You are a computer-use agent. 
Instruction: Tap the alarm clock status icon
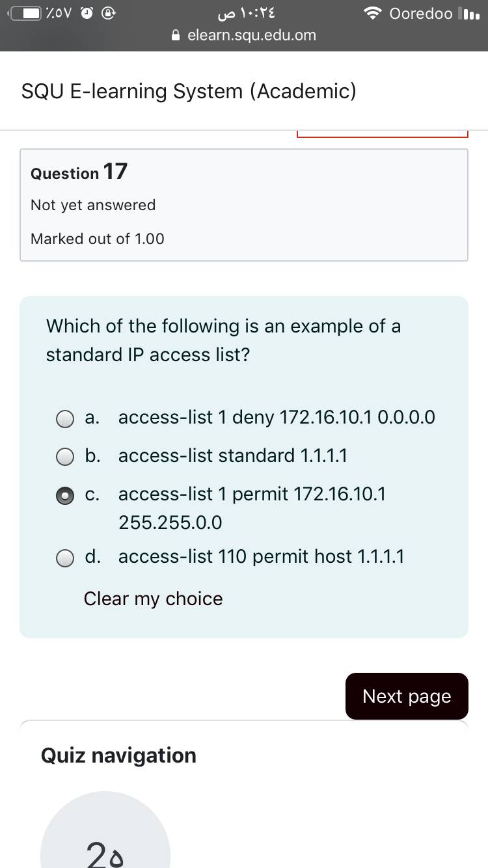pyautogui.click(x=87, y=14)
